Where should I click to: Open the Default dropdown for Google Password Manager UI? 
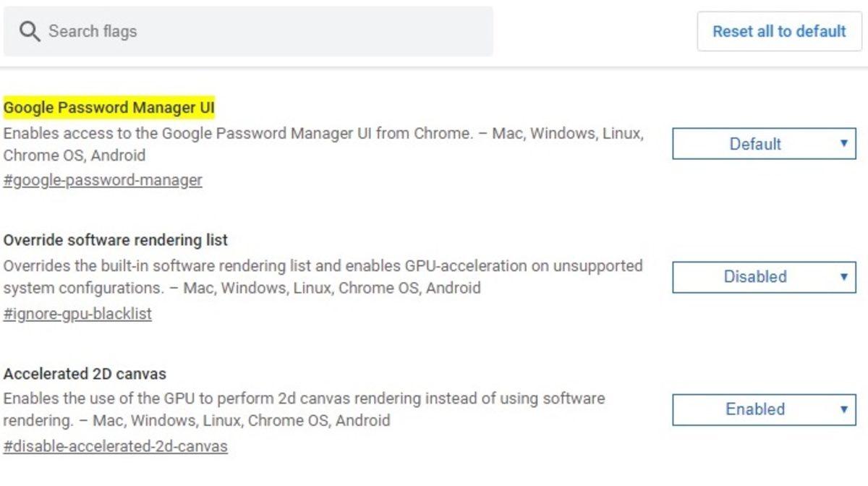coord(763,144)
